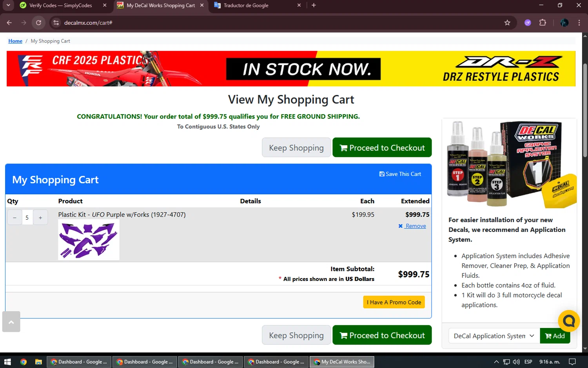Expand the DeCal Application System dropdown
Image resolution: width=588 pixels, height=368 pixels.
(494, 336)
